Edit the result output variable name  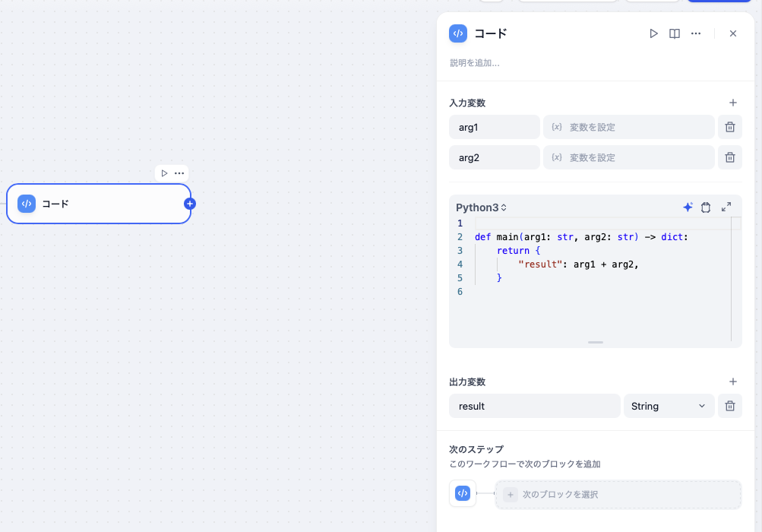pyautogui.click(x=535, y=406)
